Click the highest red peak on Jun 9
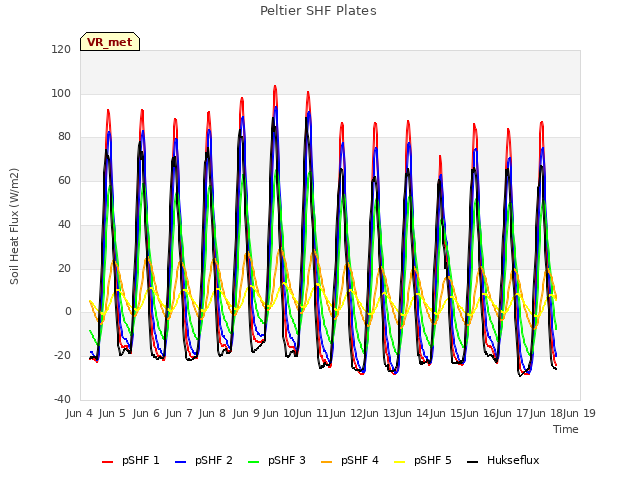This screenshot has height=480, width=640. [275, 86]
